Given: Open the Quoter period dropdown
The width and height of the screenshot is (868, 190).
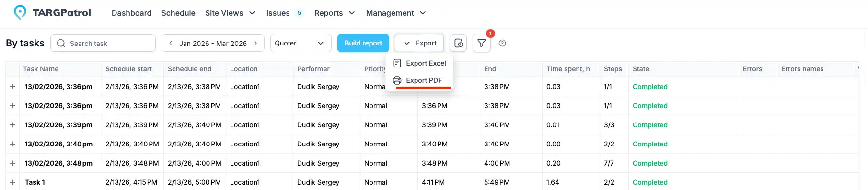Looking at the screenshot, I should (x=301, y=43).
